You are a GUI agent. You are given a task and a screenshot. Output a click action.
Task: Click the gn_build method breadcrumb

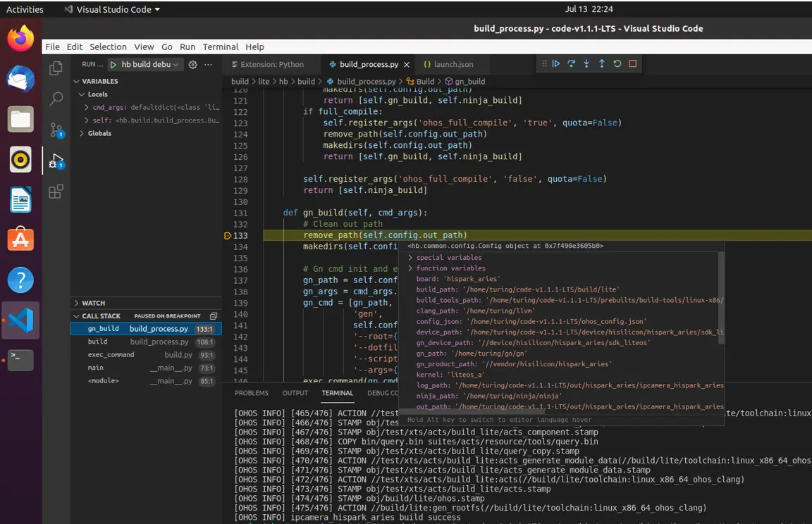(x=465, y=81)
